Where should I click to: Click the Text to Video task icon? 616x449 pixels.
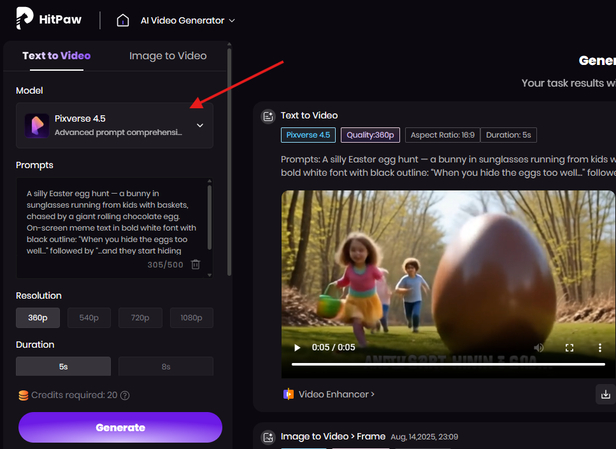click(x=268, y=116)
